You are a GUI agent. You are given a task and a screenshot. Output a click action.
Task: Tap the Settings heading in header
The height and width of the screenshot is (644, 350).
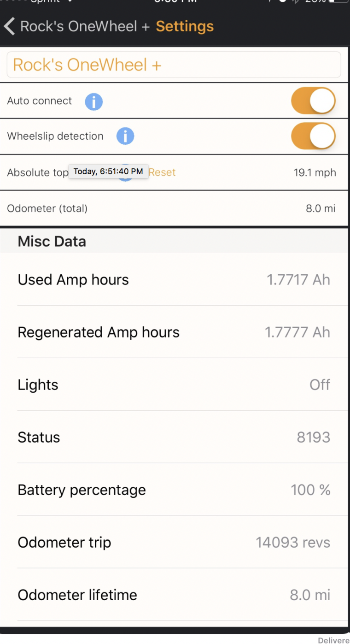(185, 27)
